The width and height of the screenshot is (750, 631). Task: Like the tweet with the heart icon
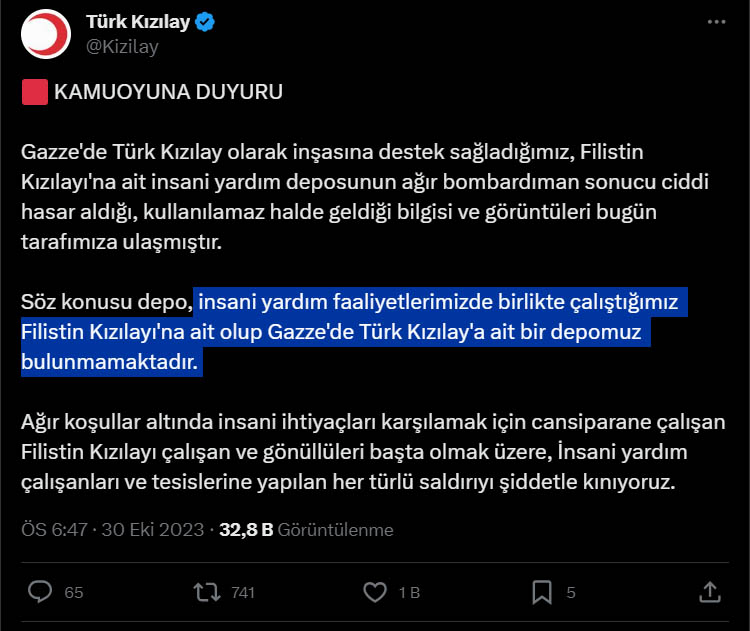pos(375,592)
